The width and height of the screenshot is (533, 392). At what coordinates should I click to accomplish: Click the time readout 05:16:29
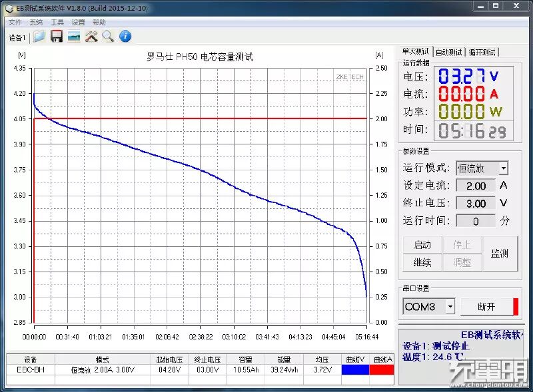pos(472,131)
